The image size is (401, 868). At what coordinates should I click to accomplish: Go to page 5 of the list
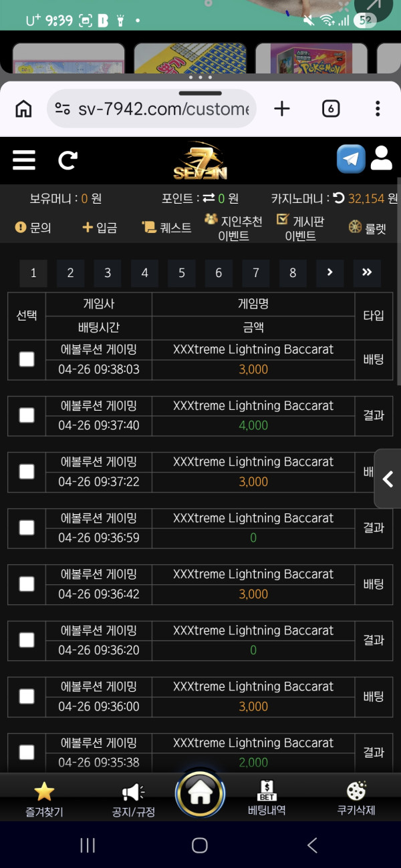click(182, 273)
